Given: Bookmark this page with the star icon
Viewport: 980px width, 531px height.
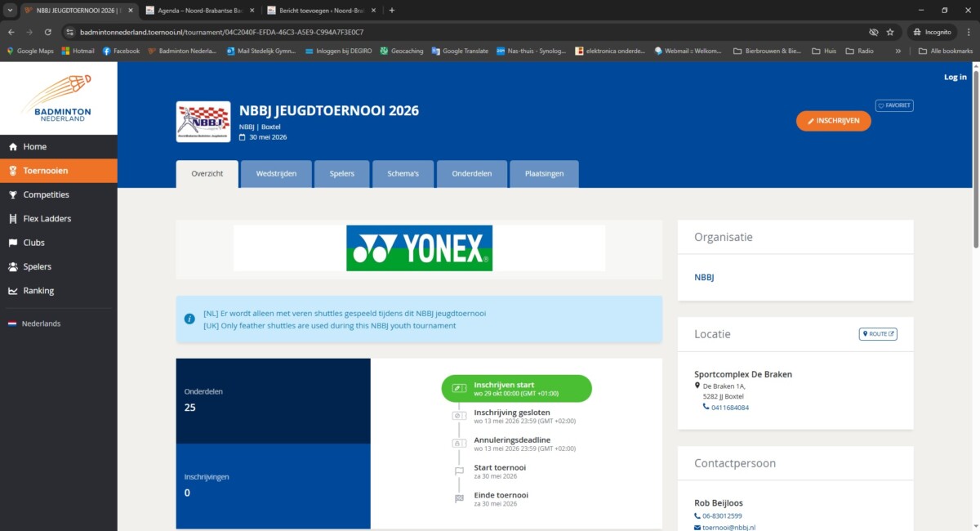Looking at the screenshot, I should tap(890, 32).
